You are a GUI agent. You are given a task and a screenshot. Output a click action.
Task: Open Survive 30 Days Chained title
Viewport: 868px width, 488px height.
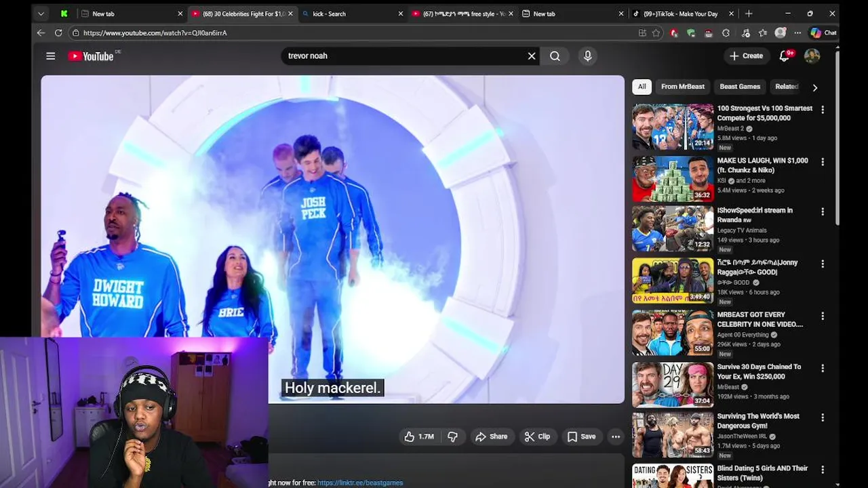(759, 371)
